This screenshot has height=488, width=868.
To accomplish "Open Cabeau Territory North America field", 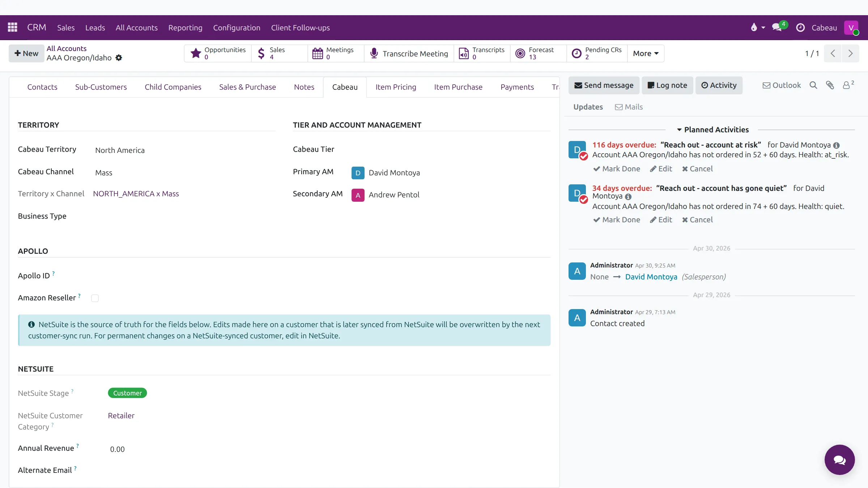I will [x=185, y=150].
